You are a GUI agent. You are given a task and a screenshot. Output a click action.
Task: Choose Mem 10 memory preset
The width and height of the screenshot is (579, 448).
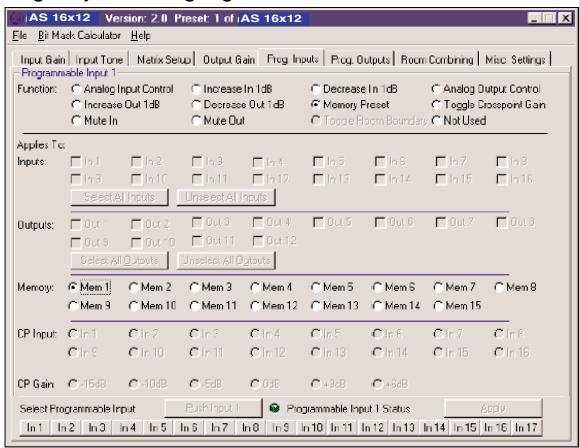click(x=152, y=306)
